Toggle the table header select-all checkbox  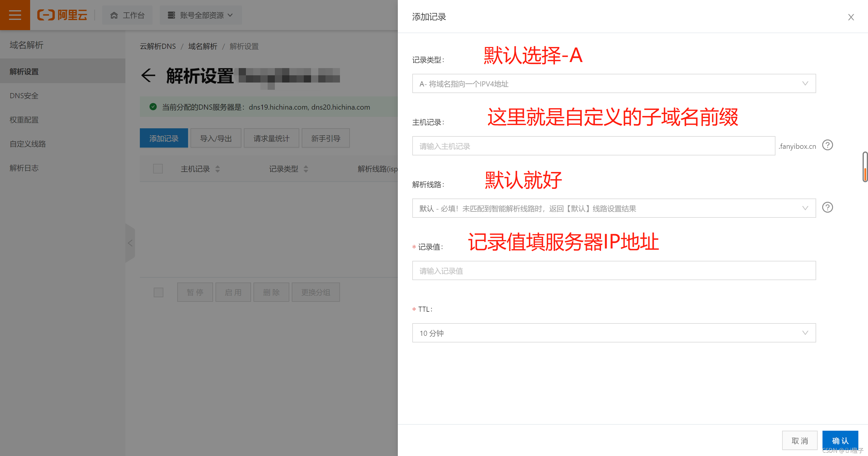pos(158,169)
